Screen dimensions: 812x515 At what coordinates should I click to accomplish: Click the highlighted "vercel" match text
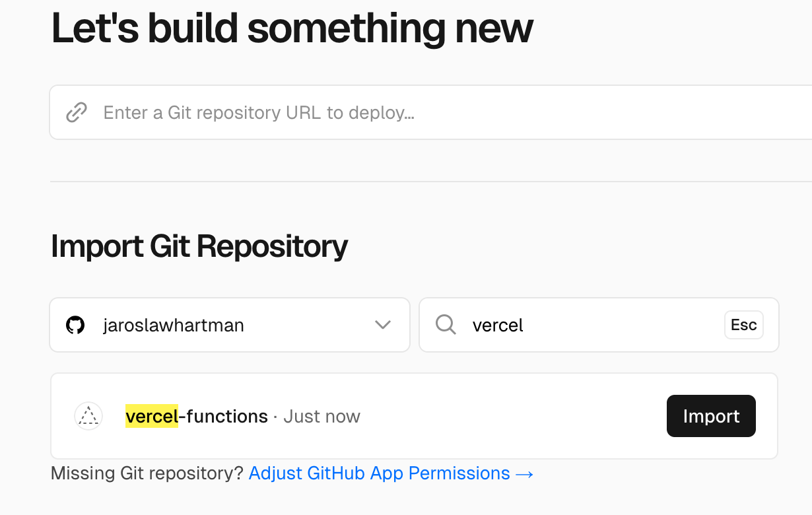pos(152,417)
